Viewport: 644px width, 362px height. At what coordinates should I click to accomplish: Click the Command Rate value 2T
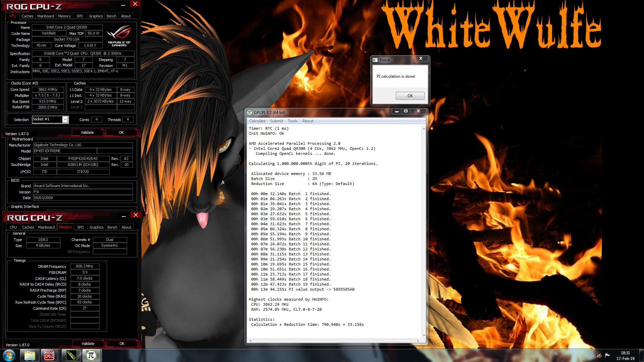(85, 308)
